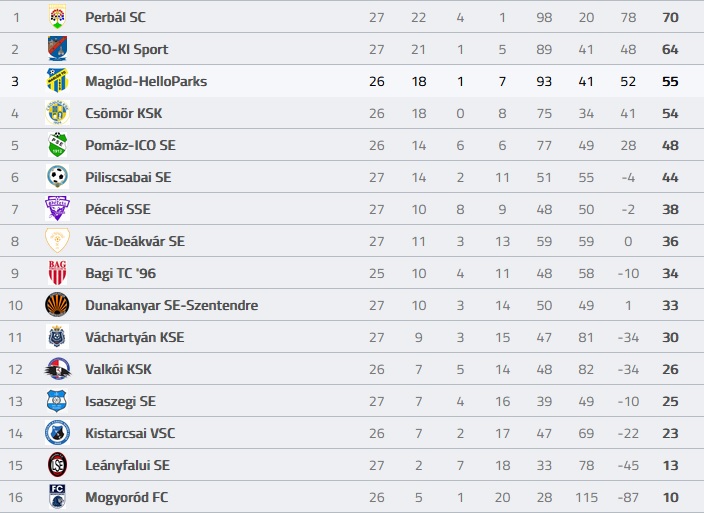The width and height of the screenshot is (704, 513).
Task: Open the Maglód-HelloParks badge icon
Action: click(57, 81)
